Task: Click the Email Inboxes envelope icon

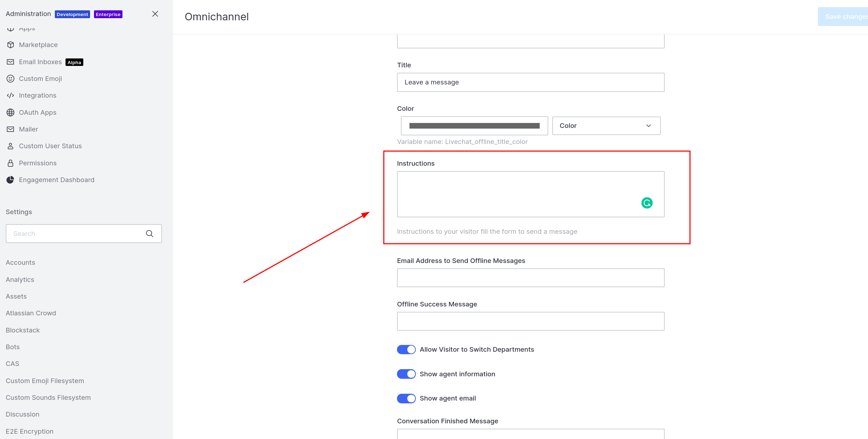Action: coord(11,62)
